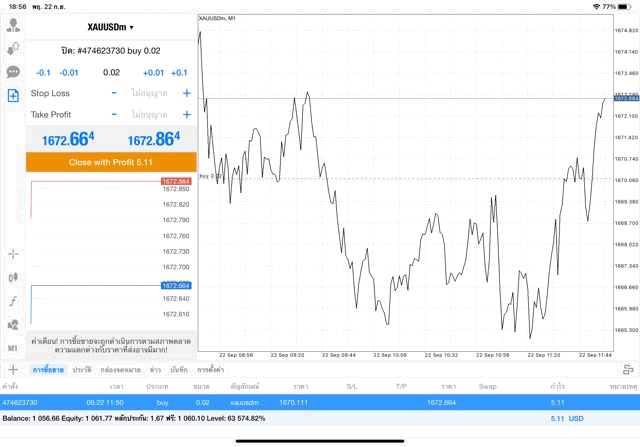Screen dimensions: 640x447
Task: Switch to the ข่าว (News) tab
Action: coord(155,370)
